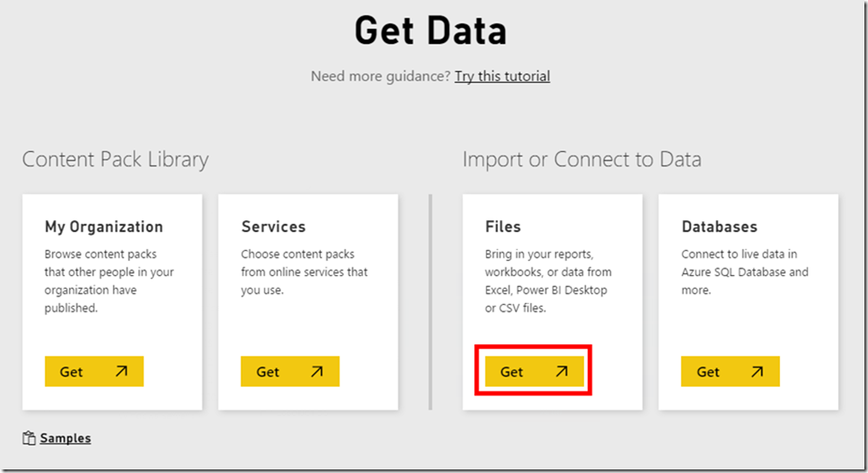Image resolution: width=868 pixels, height=473 pixels.
Task: Click the 'Connect to live data' description text
Action: pyautogui.click(x=745, y=272)
